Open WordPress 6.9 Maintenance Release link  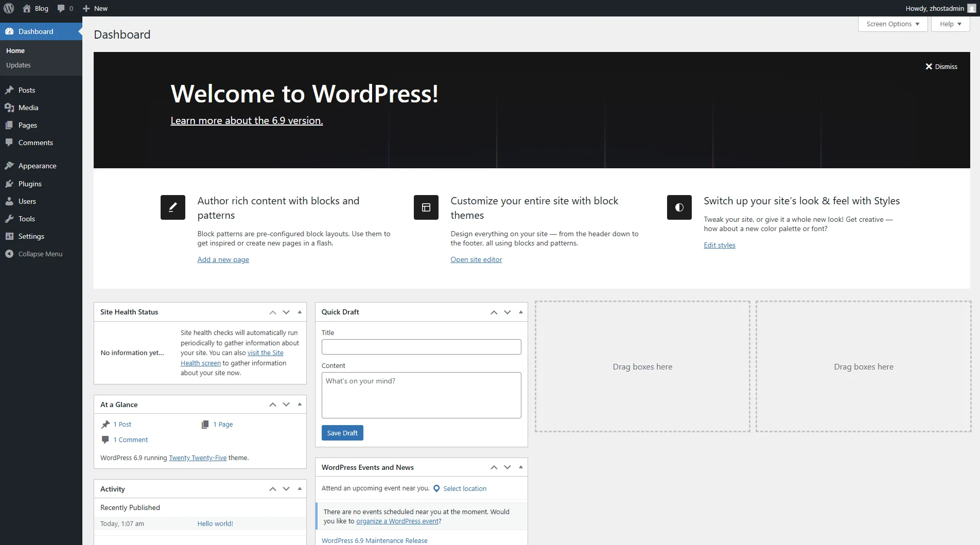[375, 540]
